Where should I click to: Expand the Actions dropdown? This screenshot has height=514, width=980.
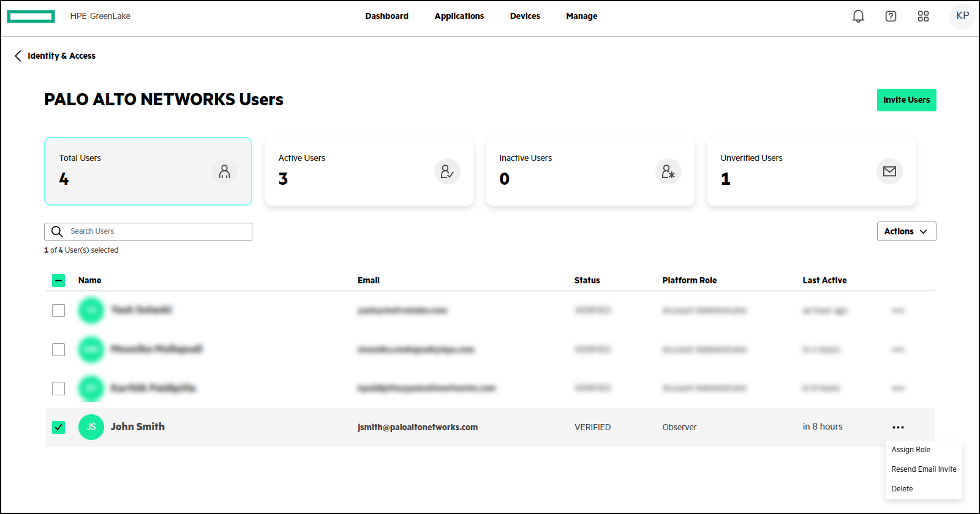pyautogui.click(x=906, y=231)
